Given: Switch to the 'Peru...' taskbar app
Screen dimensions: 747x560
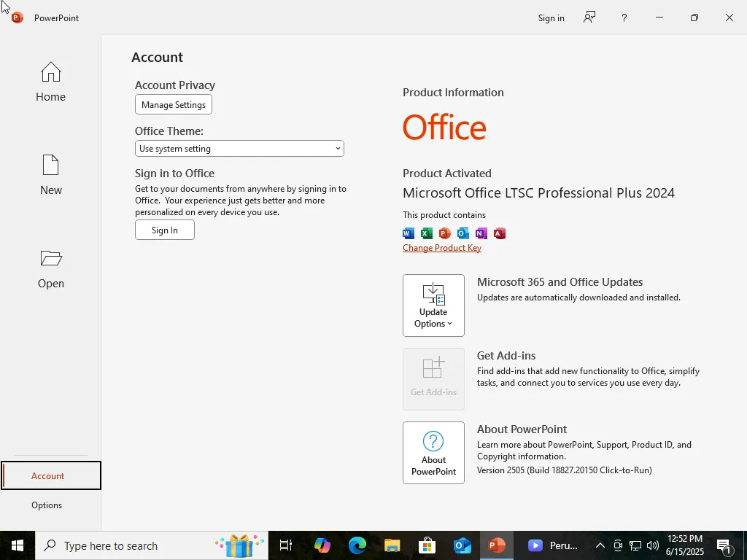Looking at the screenshot, I should [553, 545].
